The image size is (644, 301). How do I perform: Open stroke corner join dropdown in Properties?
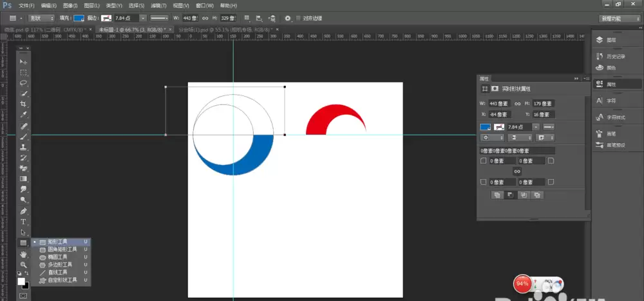(x=546, y=138)
